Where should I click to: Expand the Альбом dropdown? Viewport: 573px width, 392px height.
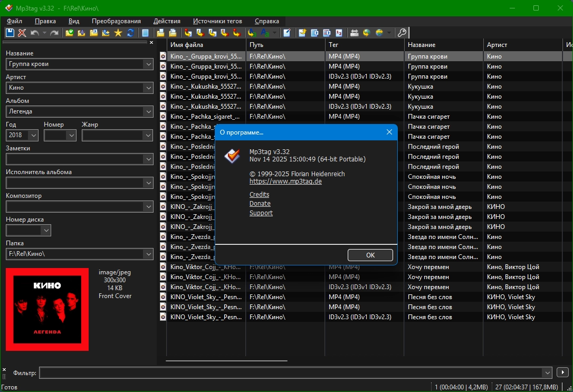[148, 112]
